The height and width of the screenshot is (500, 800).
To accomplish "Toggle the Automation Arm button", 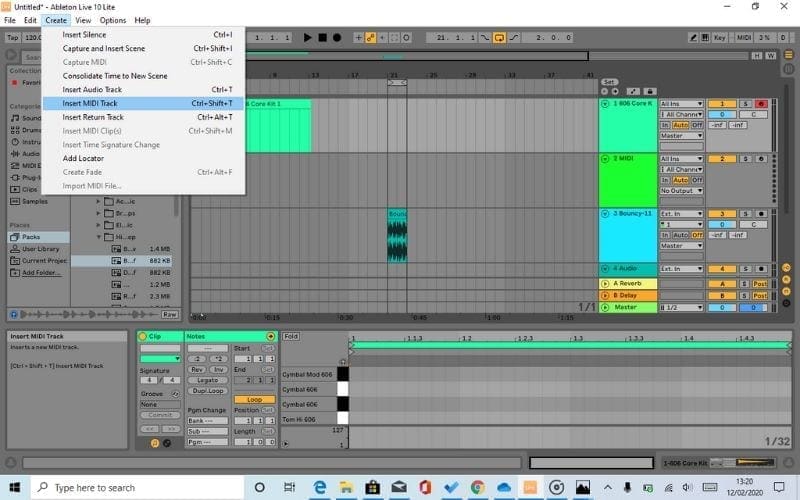I will 370,37.
